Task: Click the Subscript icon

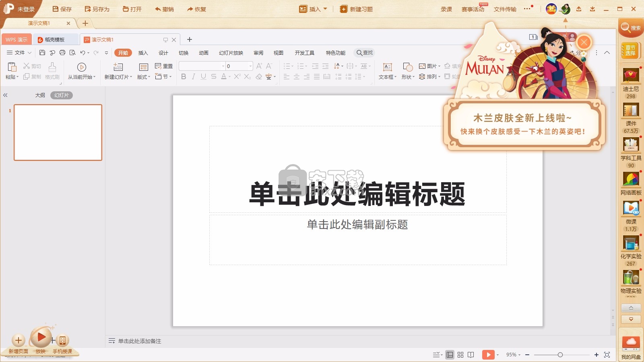Action: pyautogui.click(x=248, y=76)
